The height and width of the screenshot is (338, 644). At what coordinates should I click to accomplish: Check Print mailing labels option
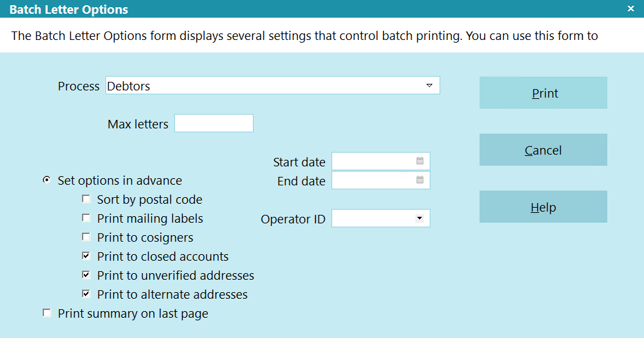pyautogui.click(x=86, y=218)
